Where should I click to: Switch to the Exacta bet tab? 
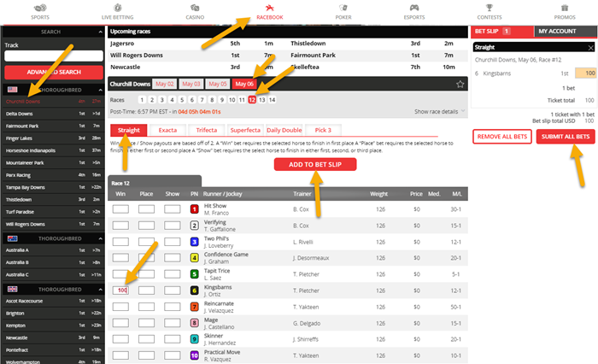pyautogui.click(x=167, y=130)
